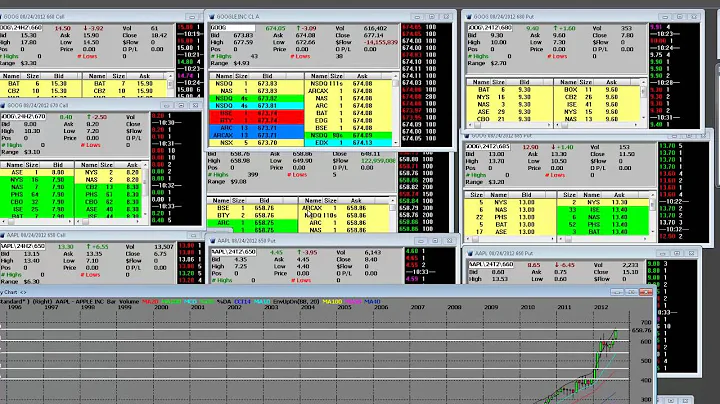This screenshot has height=404, width=720.
Task: Close the AAPL chart window with the red X
Action: [x=646, y=292]
